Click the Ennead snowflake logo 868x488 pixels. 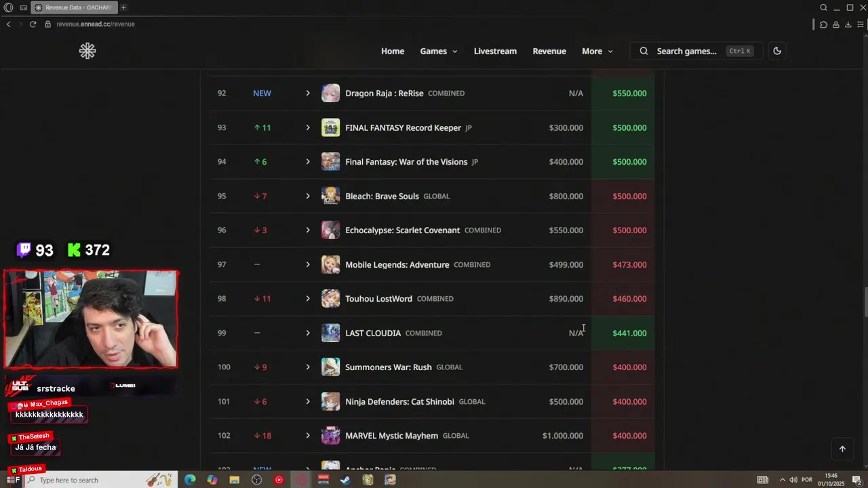[x=87, y=51]
